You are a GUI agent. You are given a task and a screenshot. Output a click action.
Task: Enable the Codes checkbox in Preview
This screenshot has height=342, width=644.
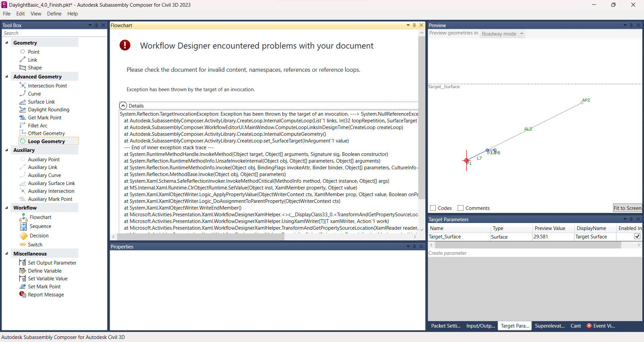tap(433, 208)
